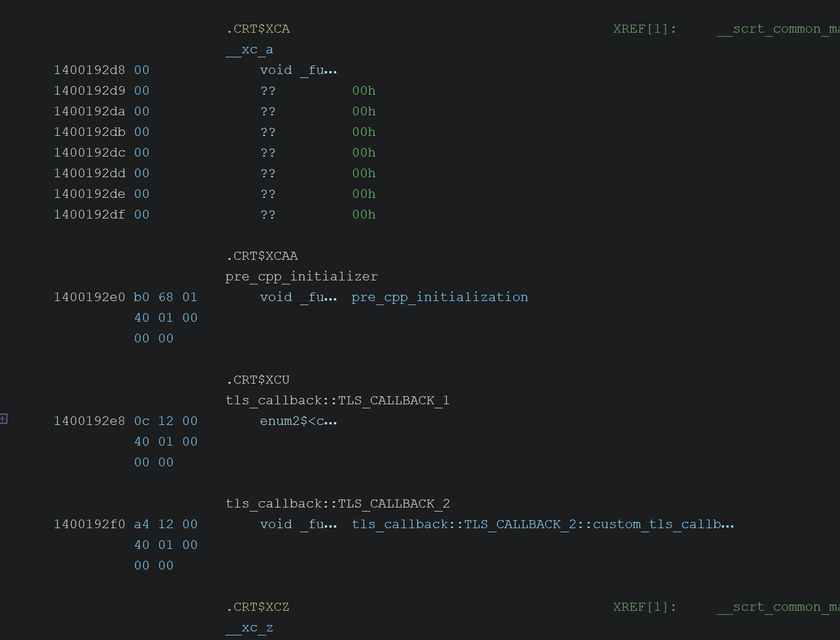Click bytes b0 68 01 at 1400192e0

[x=166, y=297]
